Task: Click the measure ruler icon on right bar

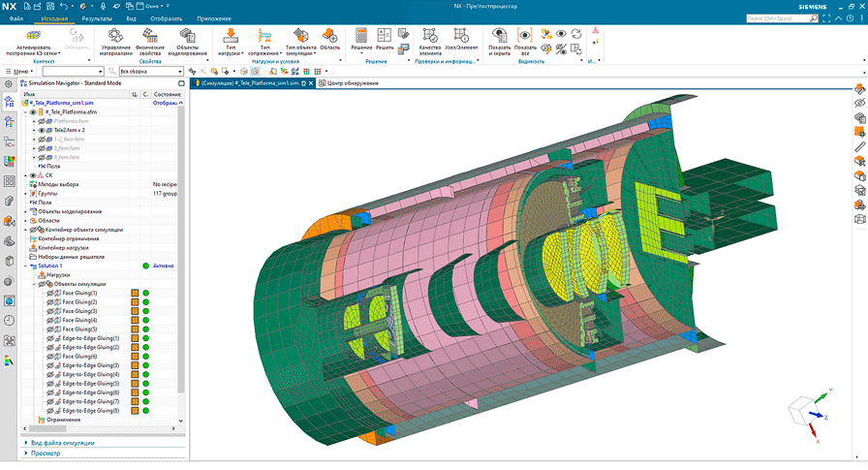Action: 859,146
